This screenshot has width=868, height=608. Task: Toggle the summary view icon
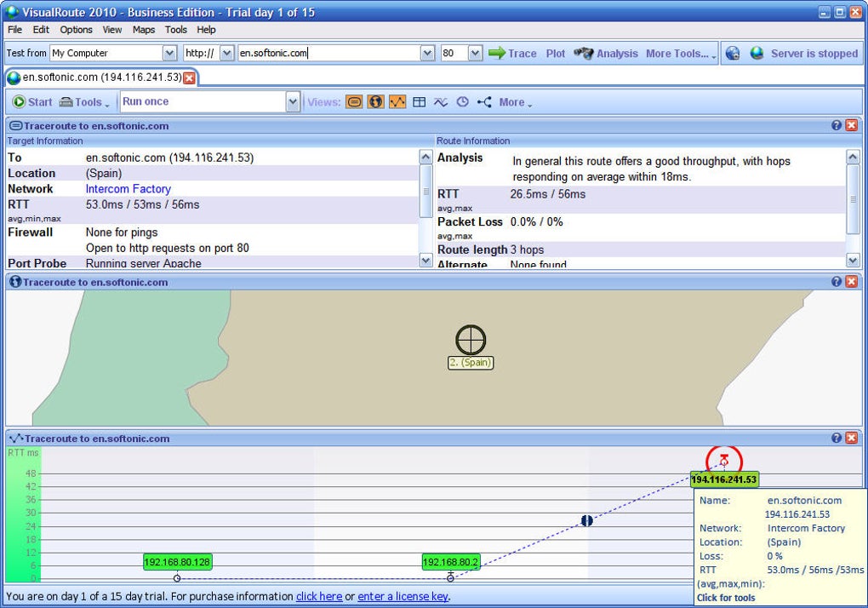coord(354,102)
